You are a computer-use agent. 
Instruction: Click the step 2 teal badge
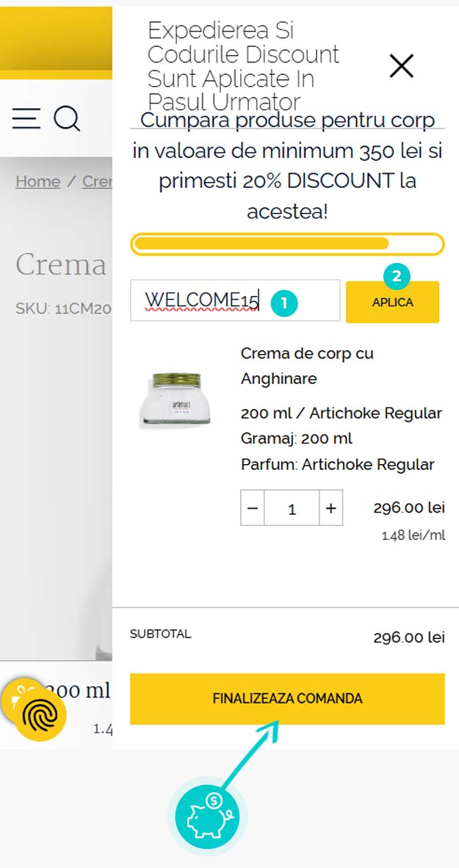(397, 277)
